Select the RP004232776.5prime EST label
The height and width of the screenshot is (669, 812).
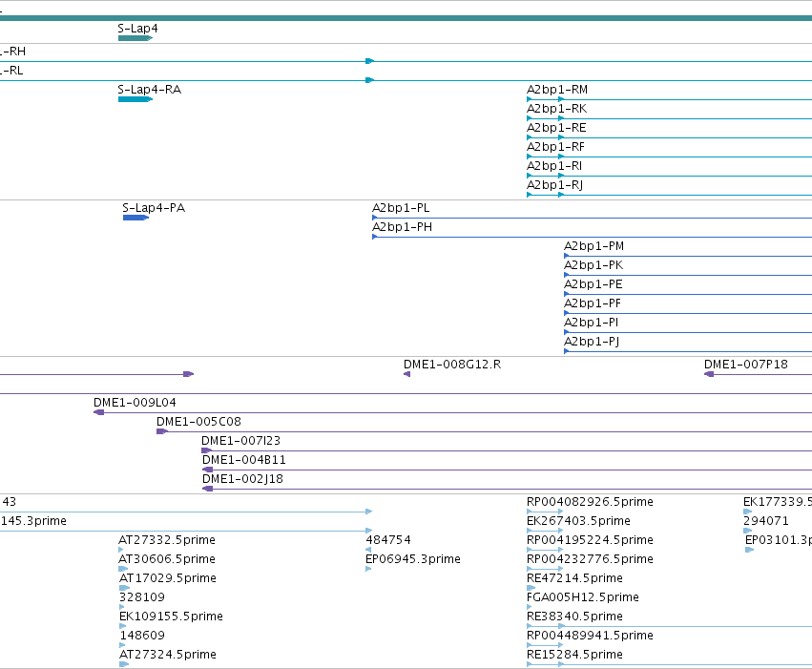click(590, 559)
